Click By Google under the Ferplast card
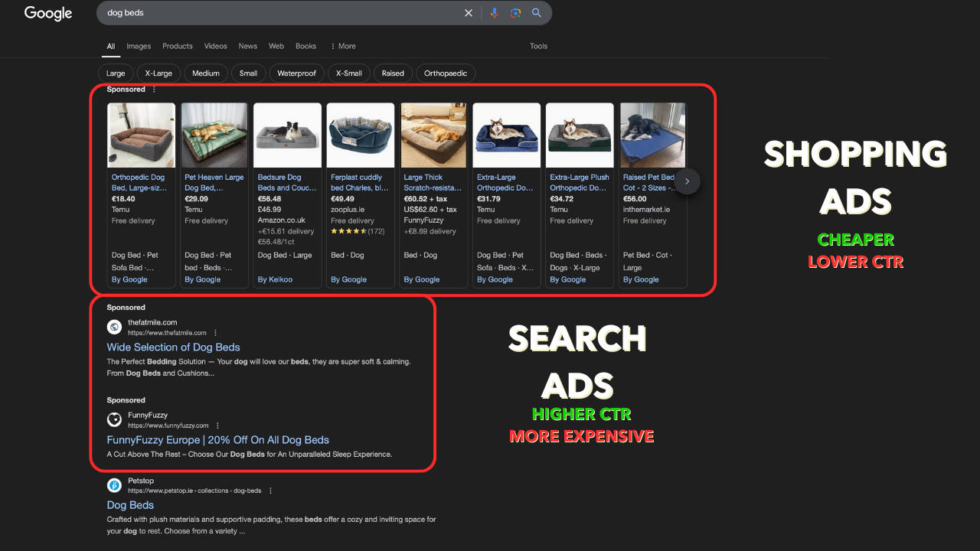The height and width of the screenshot is (551, 980). [x=348, y=279]
